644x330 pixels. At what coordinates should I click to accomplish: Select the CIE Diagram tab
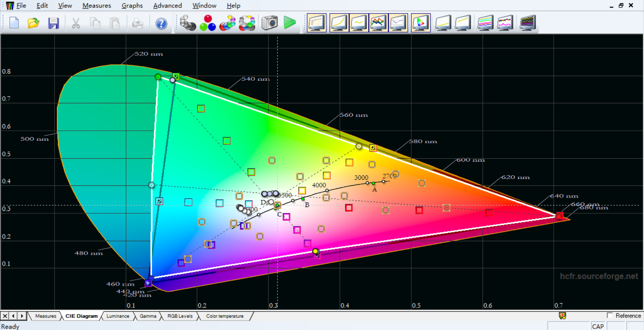point(82,316)
